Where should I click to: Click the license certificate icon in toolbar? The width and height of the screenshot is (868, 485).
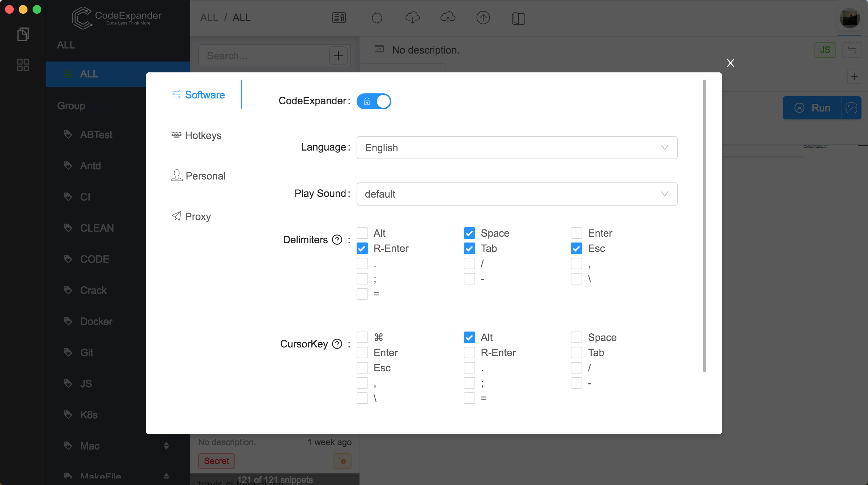tap(339, 17)
